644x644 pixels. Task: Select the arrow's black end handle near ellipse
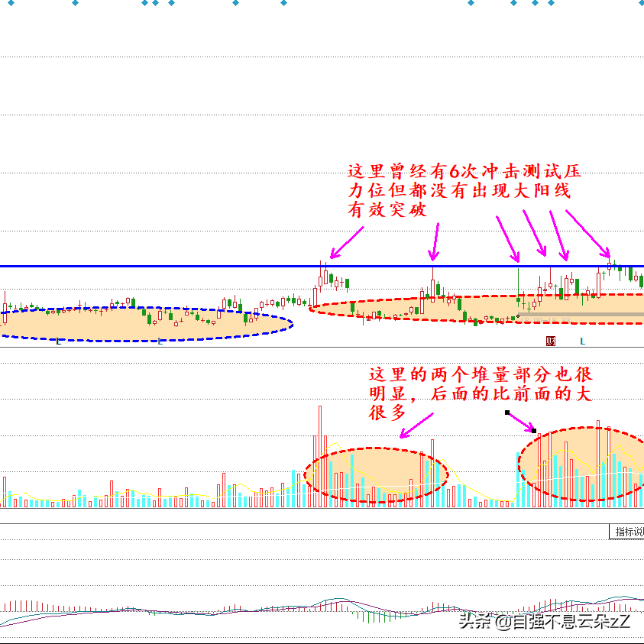tap(534, 431)
